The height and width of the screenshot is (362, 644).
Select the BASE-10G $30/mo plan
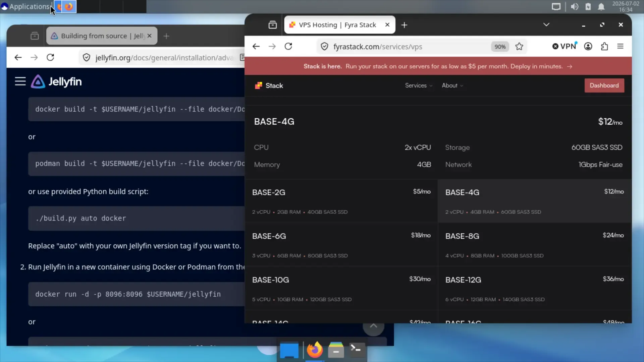[341, 289]
